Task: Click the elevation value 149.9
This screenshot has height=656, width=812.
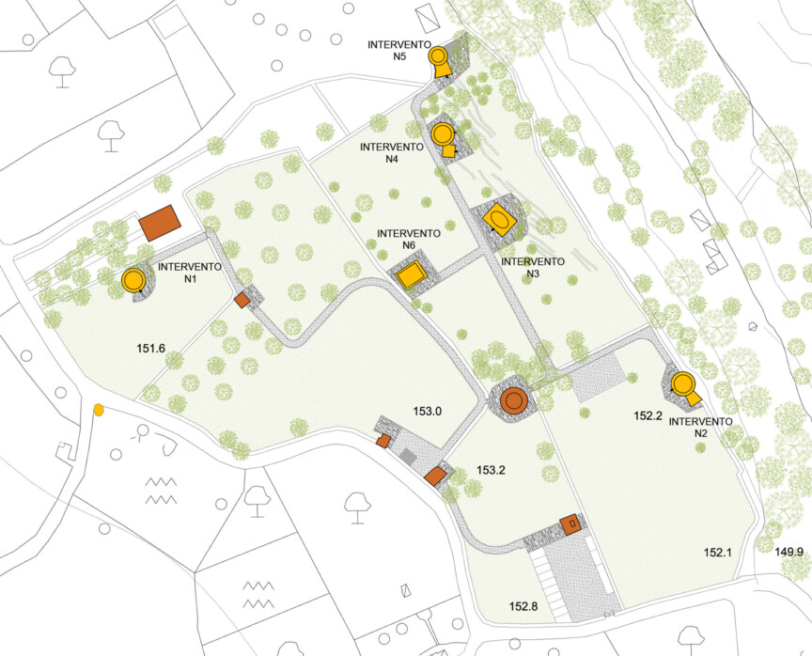Action: coord(789,553)
